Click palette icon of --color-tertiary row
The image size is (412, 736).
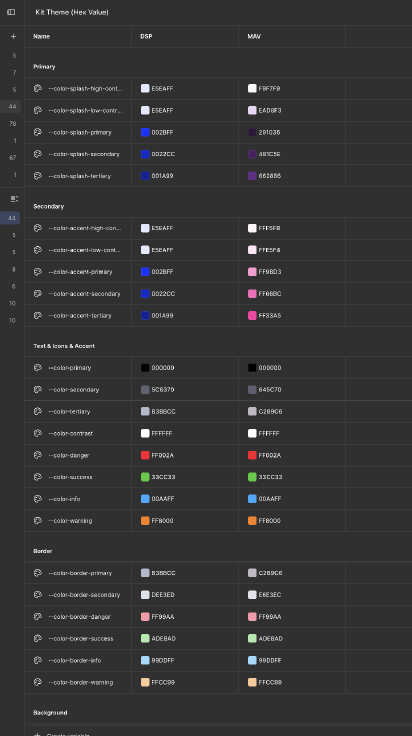point(38,411)
